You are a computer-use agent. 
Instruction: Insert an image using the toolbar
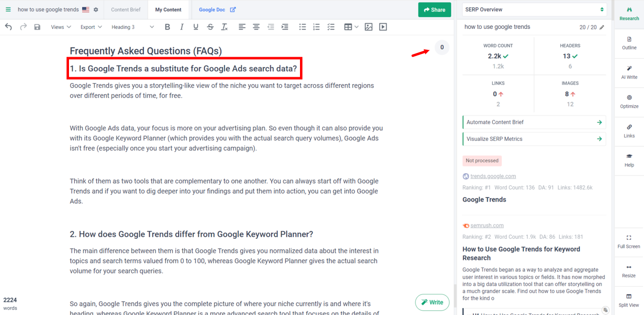[368, 27]
